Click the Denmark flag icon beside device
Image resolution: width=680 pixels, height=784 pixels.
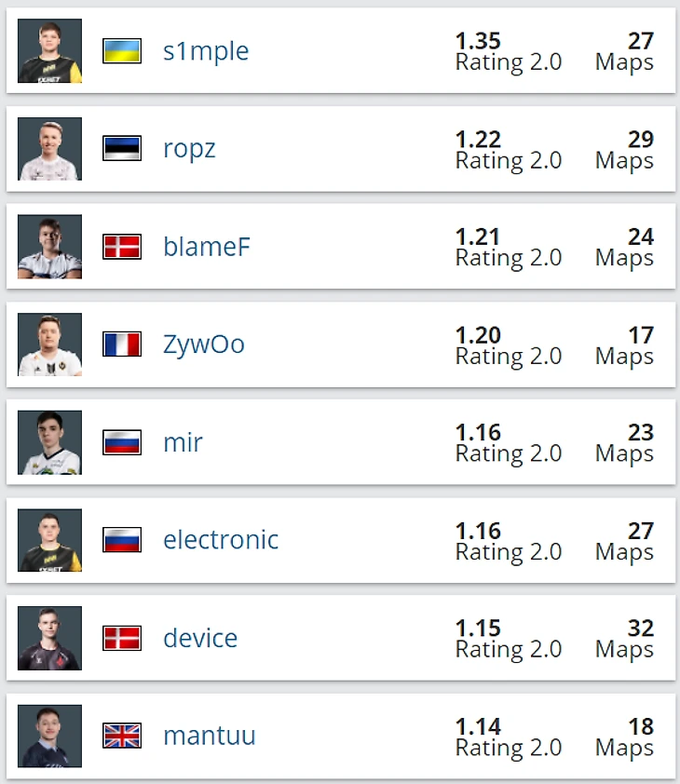(122, 638)
